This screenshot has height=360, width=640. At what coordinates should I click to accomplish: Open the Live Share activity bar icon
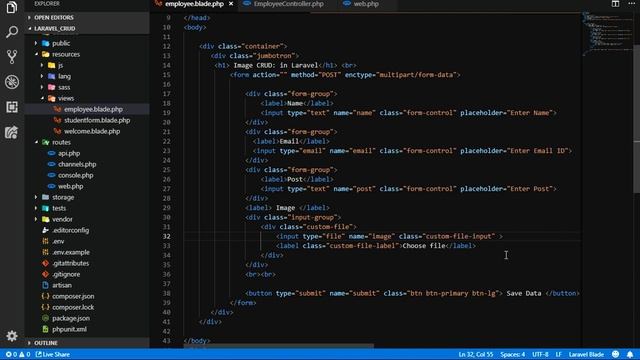pyautogui.click(x=12, y=132)
